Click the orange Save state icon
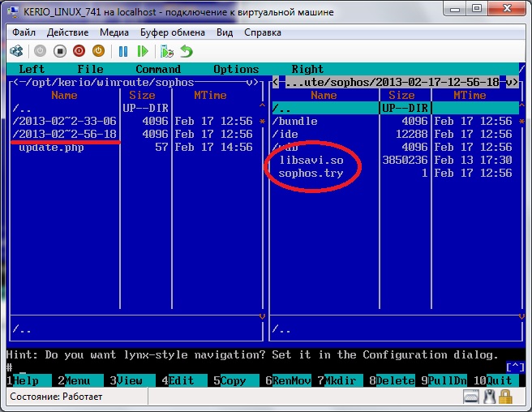Image resolution: width=532 pixels, height=412 pixels. coord(98,51)
